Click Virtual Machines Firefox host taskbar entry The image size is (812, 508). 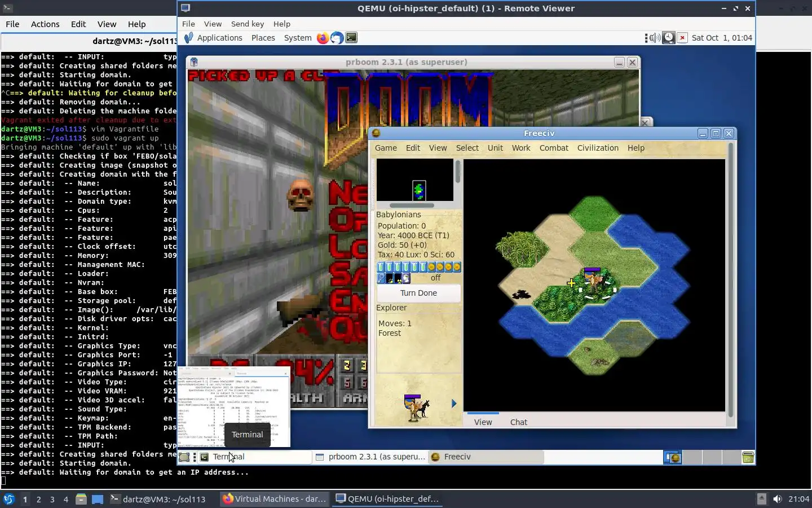275,499
